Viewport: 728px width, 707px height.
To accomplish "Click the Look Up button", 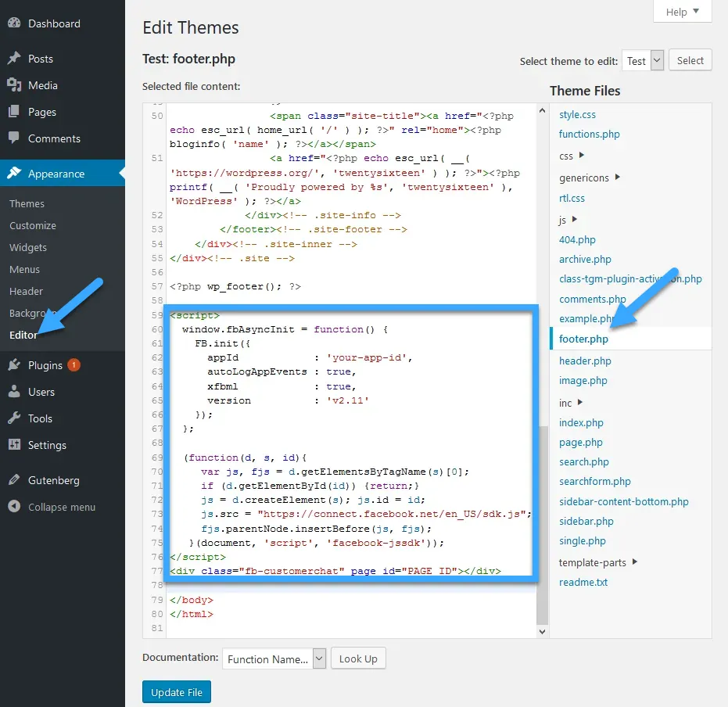I will pos(357,659).
